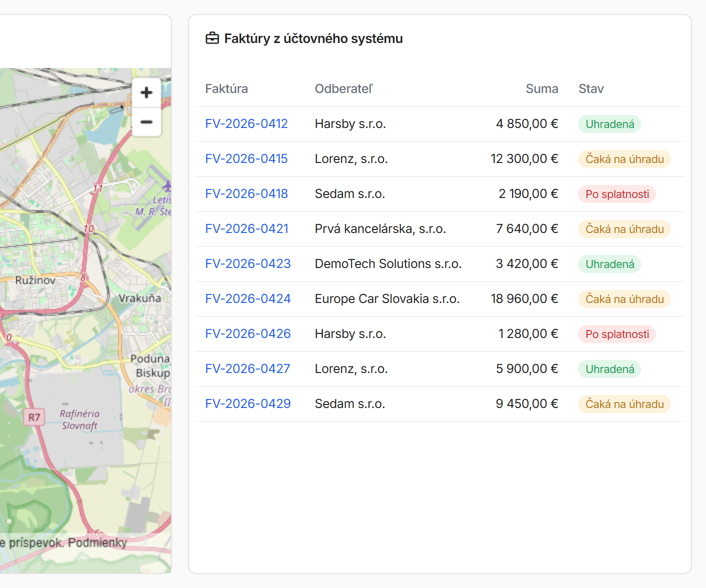Screen dimensions: 706x588
Task: Click the amount 4 850,00 €
Action: pyautogui.click(x=527, y=124)
